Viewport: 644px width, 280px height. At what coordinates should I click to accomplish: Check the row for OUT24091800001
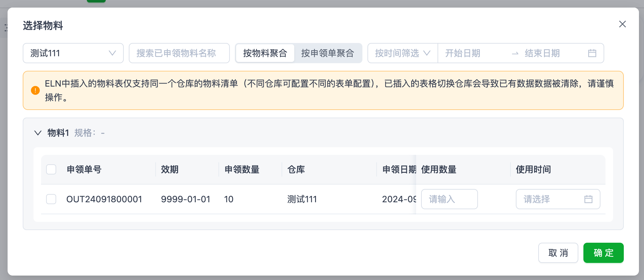tap(51, 199)
